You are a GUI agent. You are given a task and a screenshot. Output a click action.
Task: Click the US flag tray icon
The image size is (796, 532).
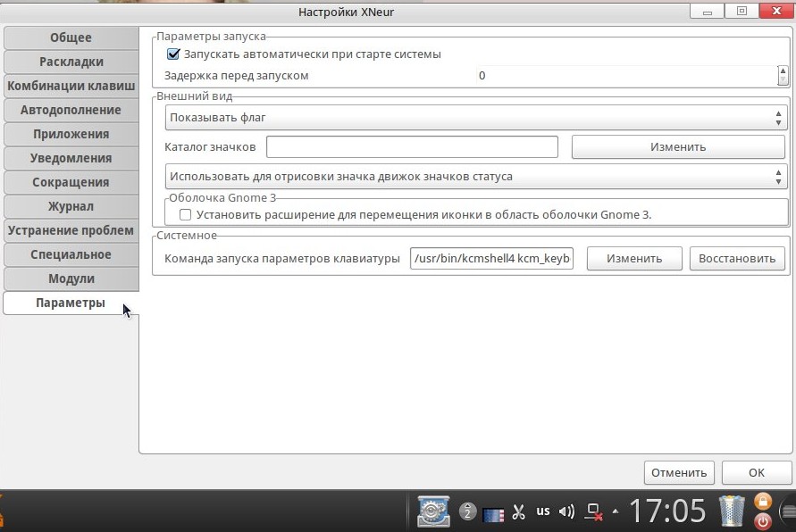pyautogui.click(x=493, y=513)
